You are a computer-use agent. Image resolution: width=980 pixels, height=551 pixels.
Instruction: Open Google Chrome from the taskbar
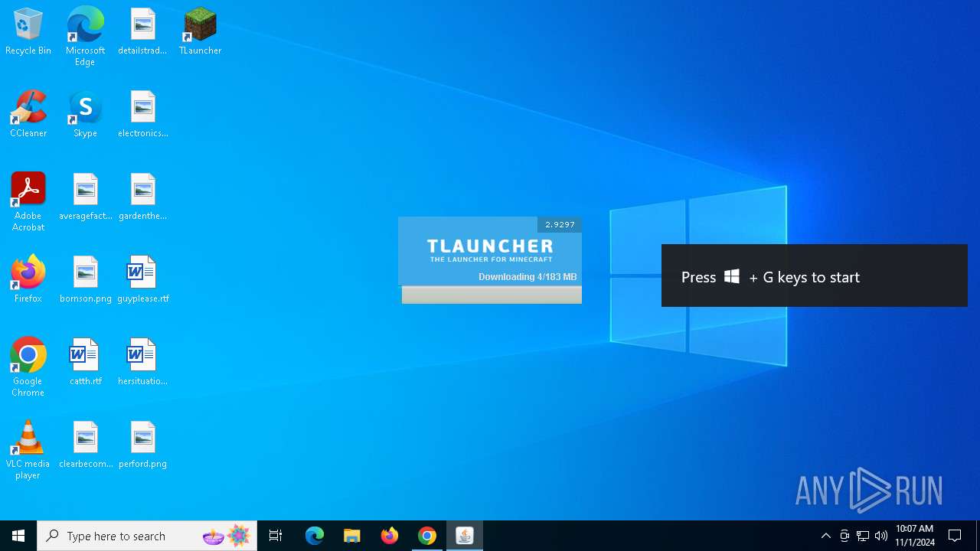click(426, 536)
